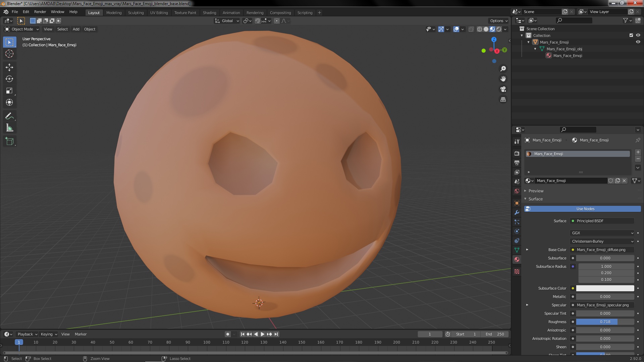This screenshot has width=644, height=362.
Task: Collapse the Surface panel
Action: point(535,199)
